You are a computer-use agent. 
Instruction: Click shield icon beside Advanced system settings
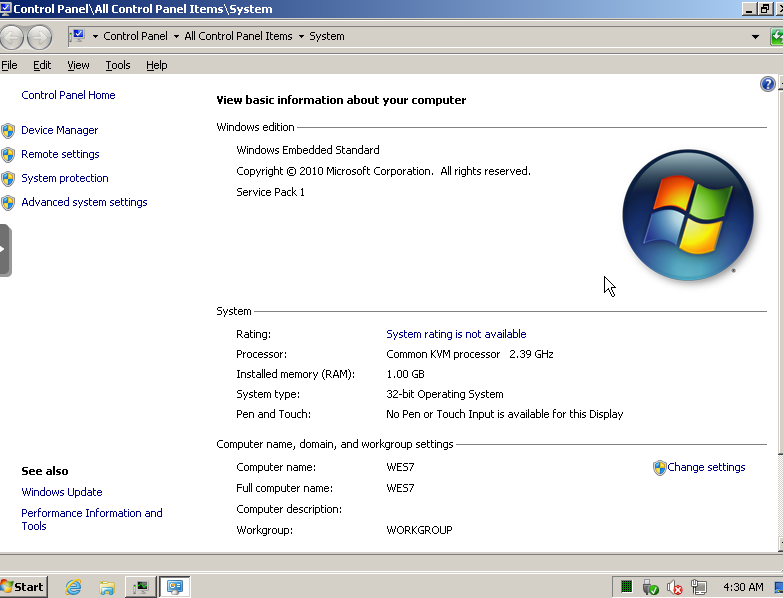coord(8,203)
